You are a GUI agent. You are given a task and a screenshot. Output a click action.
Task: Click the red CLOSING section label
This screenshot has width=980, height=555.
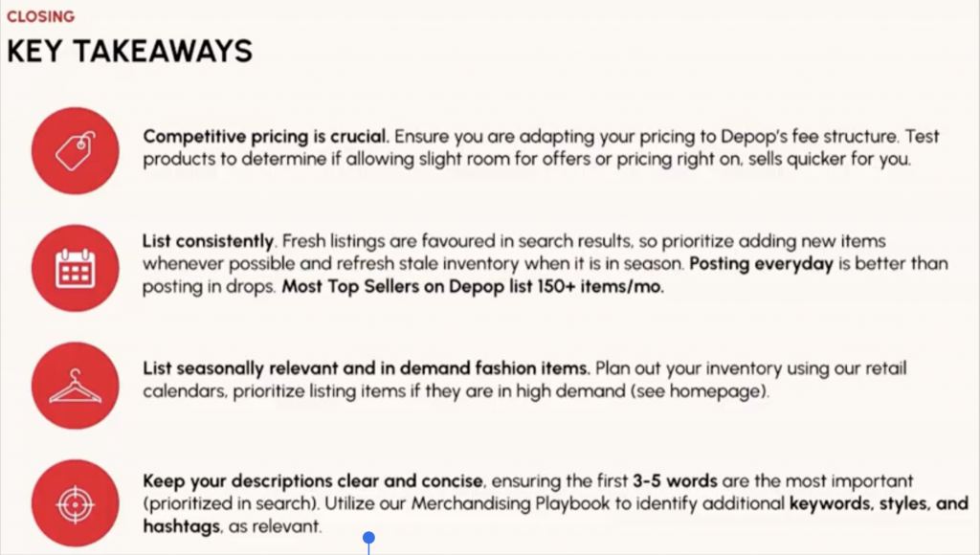pos(40,17)
